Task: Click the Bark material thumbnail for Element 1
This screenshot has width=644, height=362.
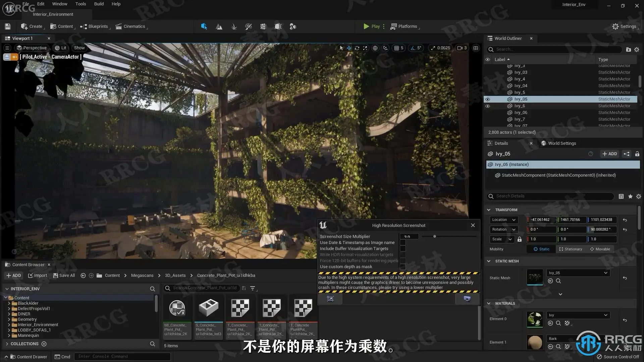Action: click(535, 342)
